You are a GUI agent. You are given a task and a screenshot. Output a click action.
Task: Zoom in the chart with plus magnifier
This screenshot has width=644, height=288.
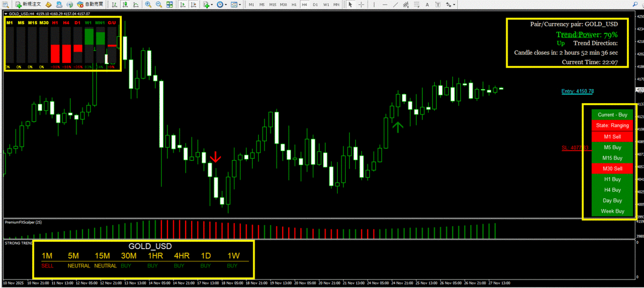(x=148, y=4)
